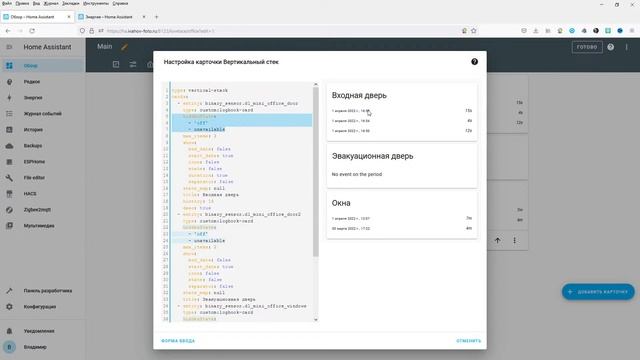Open the Вид menu
Viewport: 640px width, 360px height.
pyautogui.click(x=36, y=3)
